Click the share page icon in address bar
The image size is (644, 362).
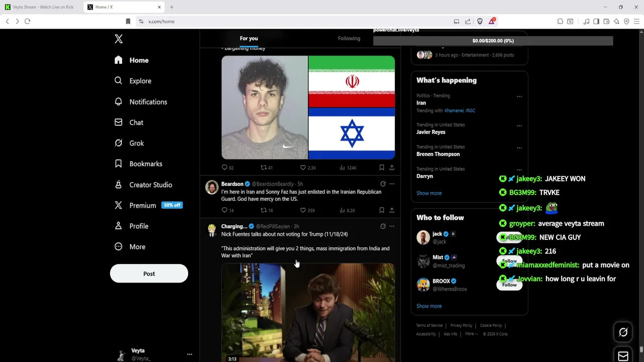click(x=468, y=21)
